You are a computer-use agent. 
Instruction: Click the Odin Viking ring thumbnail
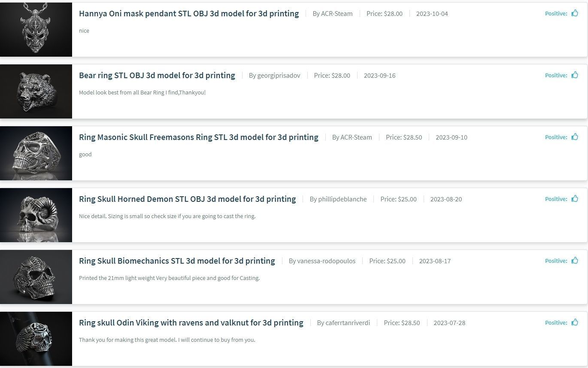(36, 338)
